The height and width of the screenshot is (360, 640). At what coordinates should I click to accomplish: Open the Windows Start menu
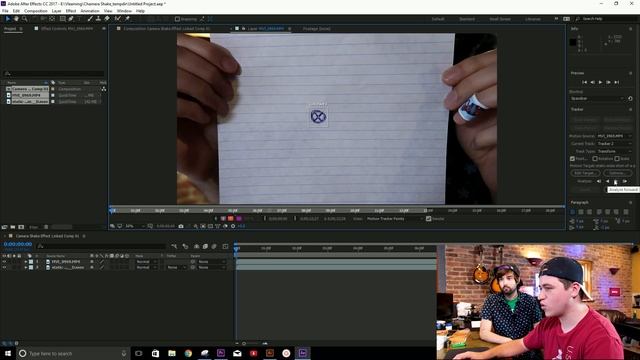pyautogui.click(x=7, y=353)
